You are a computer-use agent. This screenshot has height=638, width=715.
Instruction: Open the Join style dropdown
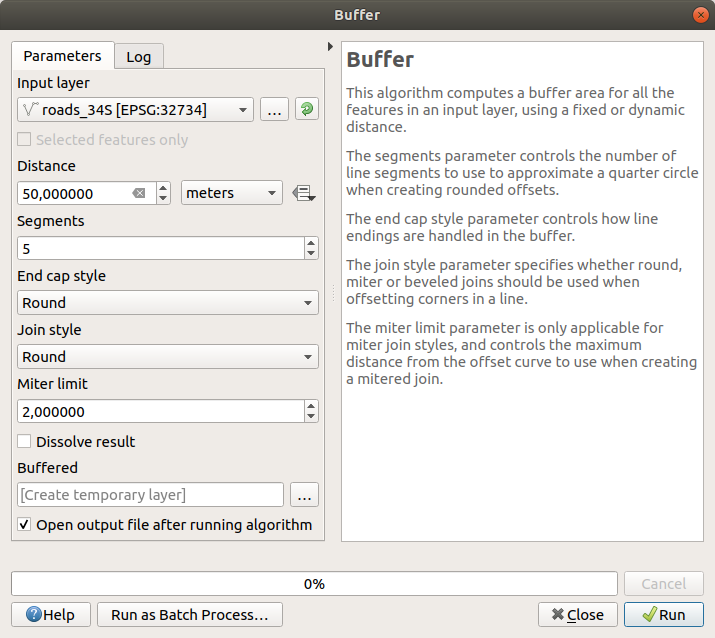pyautogui.click(x=168, y=356)
